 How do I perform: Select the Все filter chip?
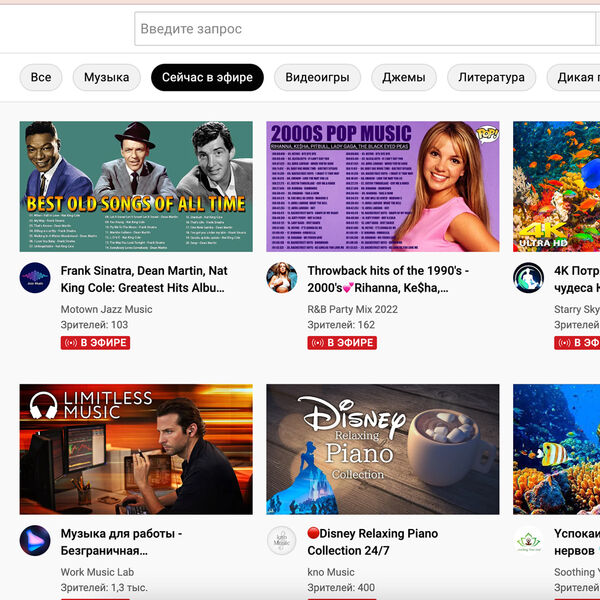coord(41,77)
